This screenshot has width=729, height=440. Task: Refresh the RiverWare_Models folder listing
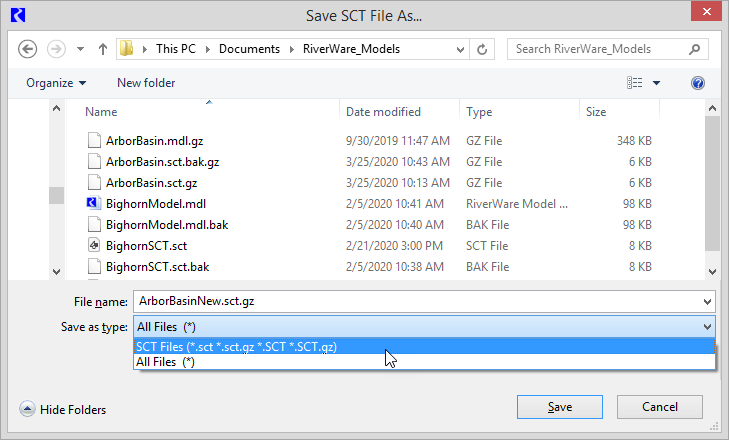click(483, 48)
